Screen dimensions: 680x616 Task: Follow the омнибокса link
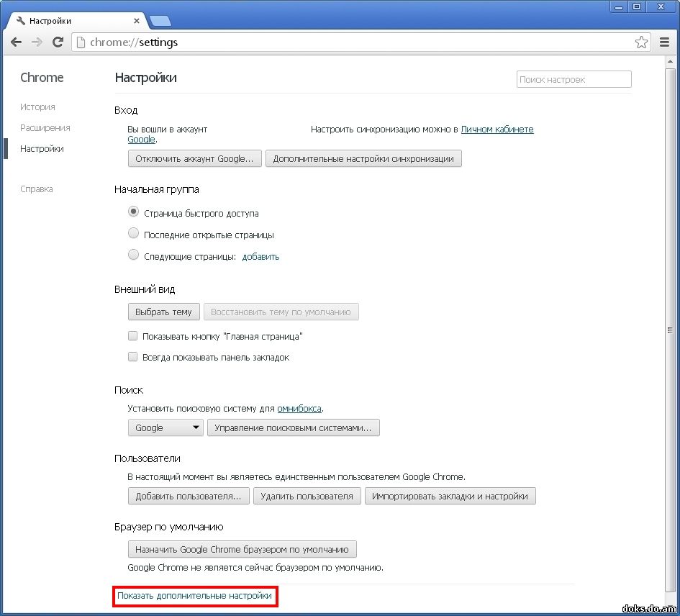[299, 408]
